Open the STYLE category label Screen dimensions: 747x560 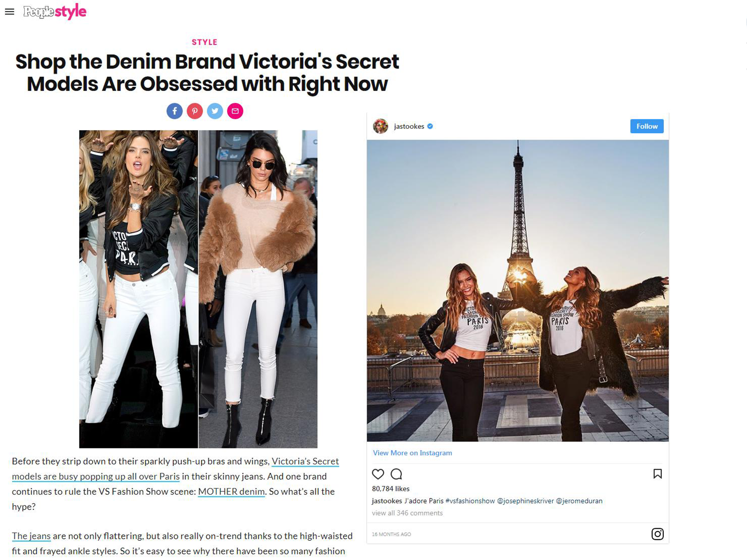pyautogui.click(x=204, y=42)
